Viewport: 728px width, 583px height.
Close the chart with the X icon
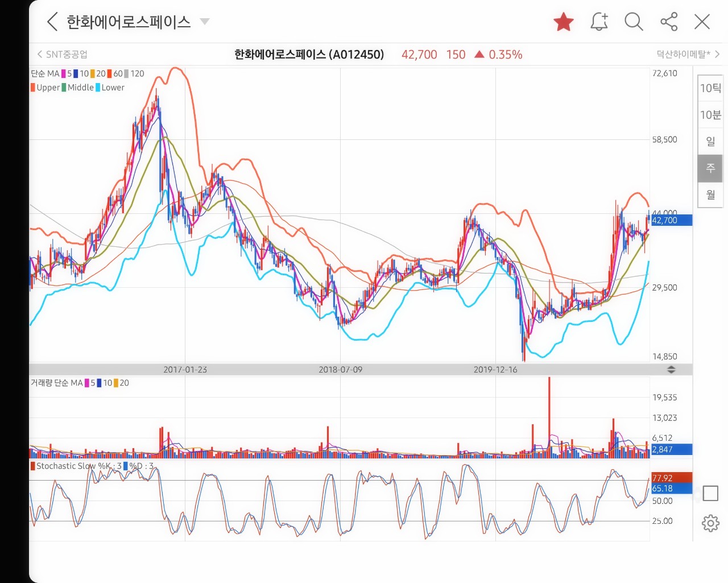click(702, 22)
